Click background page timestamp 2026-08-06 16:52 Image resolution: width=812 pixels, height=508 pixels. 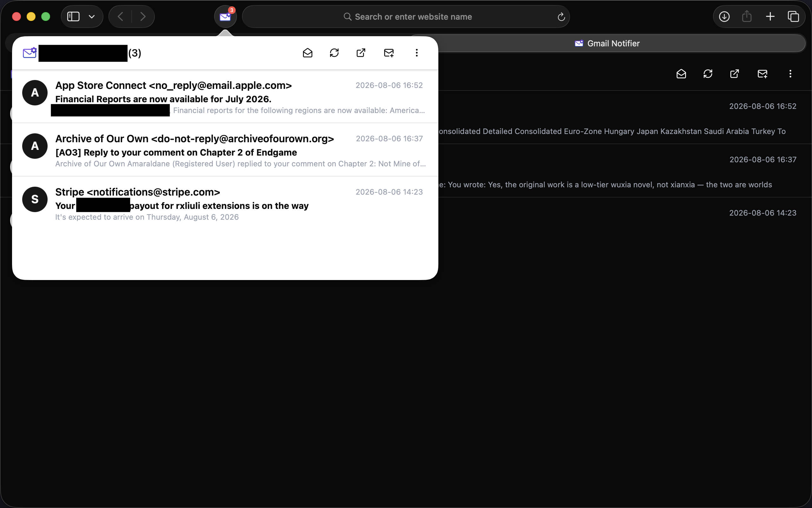click(x=763, y=106)
